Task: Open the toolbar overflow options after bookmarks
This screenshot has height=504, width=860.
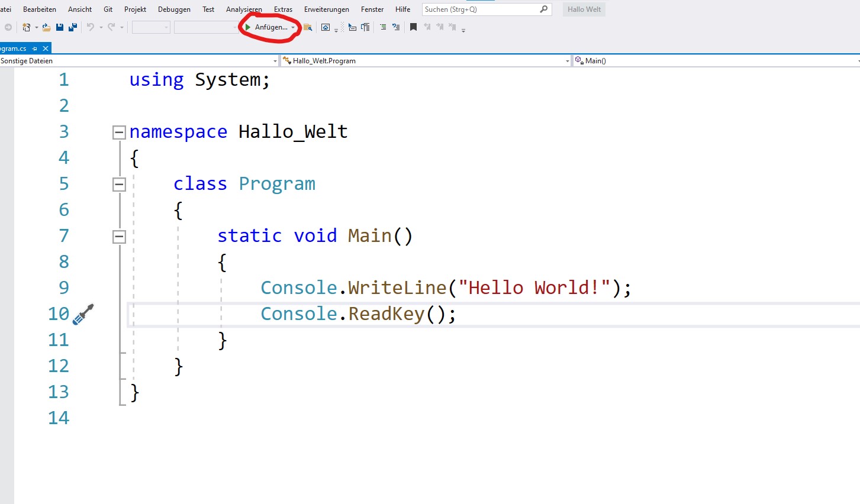Action: 463,30
